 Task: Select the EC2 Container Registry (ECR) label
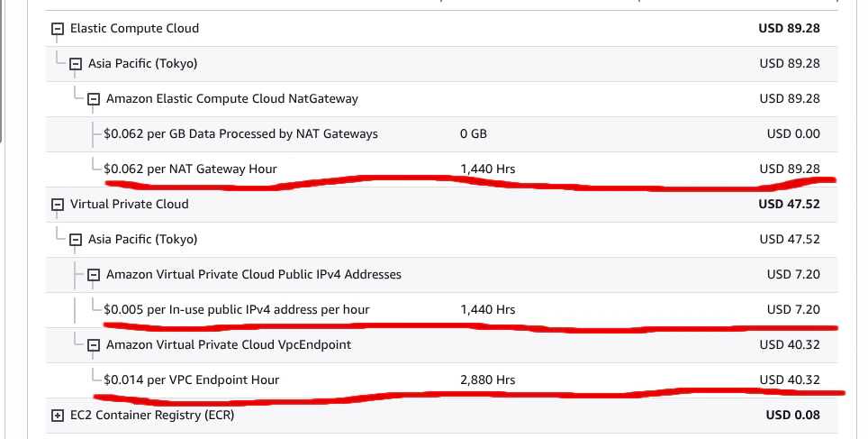coord(152,416)
